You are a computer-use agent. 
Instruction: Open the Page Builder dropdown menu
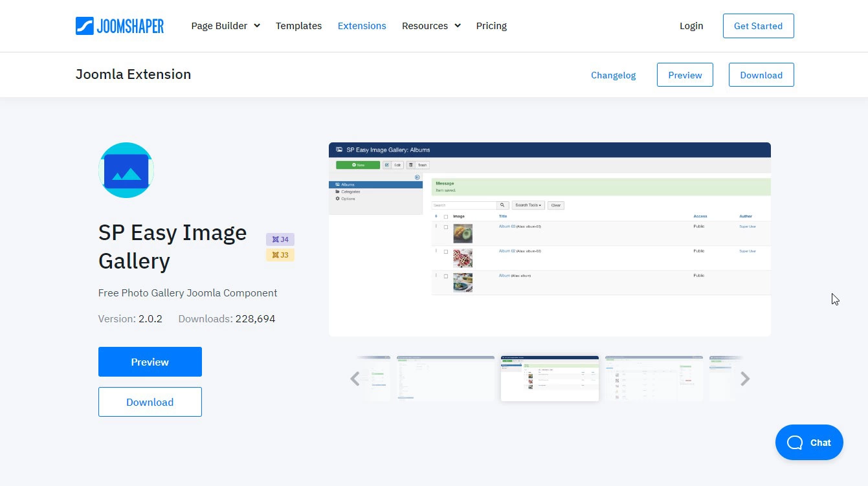pos(225,26)
